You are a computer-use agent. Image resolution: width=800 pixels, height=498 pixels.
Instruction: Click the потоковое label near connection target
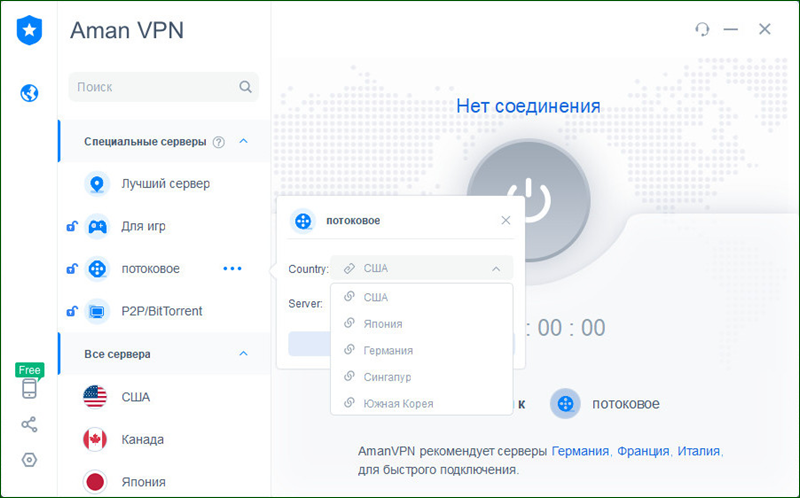(x=626, y=404)
